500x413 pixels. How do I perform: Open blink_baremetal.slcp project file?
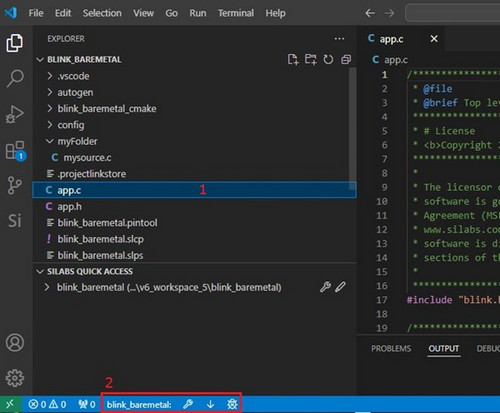[x=194, y=239]
